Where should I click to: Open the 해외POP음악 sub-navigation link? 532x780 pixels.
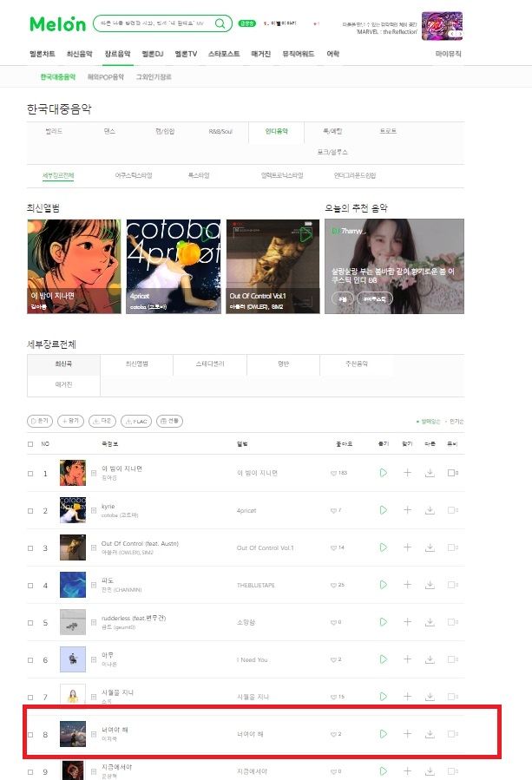tap(106, 76)
